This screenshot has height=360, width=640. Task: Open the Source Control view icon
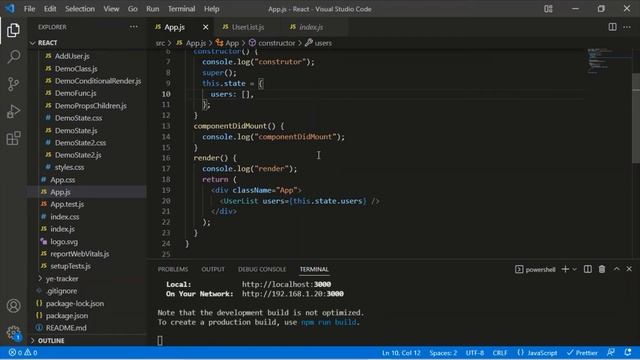click(x=13, y=84)
